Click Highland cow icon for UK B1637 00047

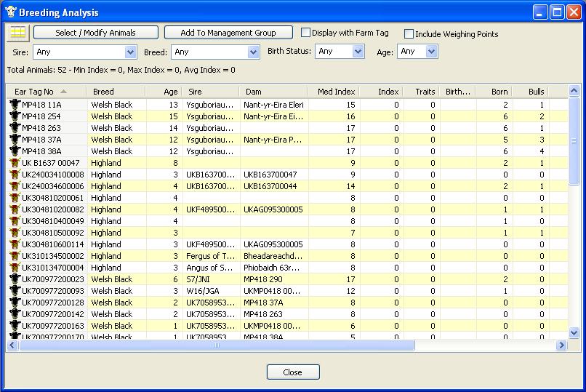(x=15, y=163)
